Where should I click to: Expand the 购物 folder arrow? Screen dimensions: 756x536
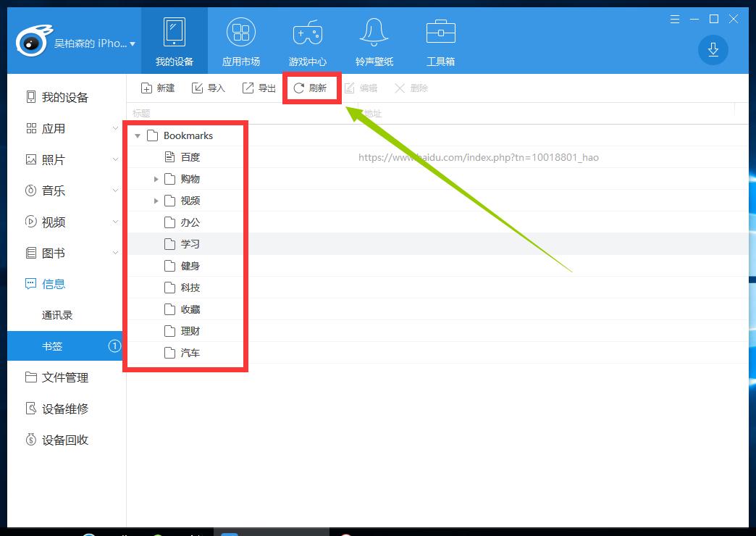pos(156,179)
